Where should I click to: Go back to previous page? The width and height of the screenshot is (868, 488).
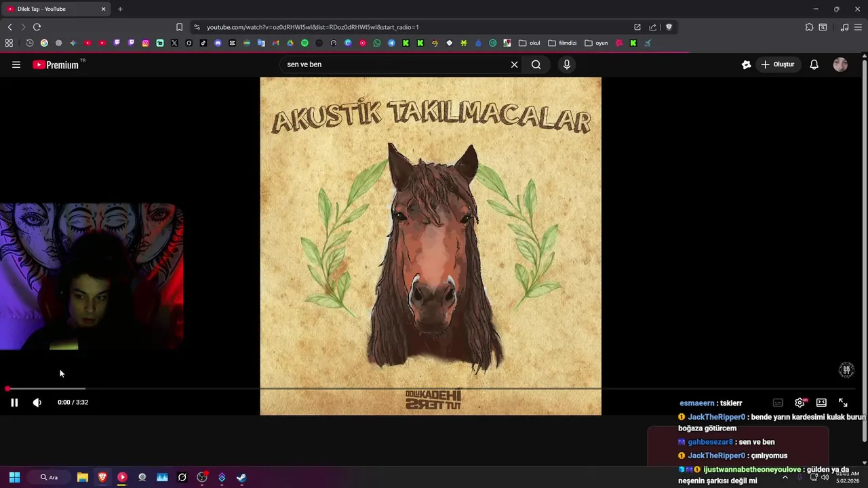pos(9,27)
